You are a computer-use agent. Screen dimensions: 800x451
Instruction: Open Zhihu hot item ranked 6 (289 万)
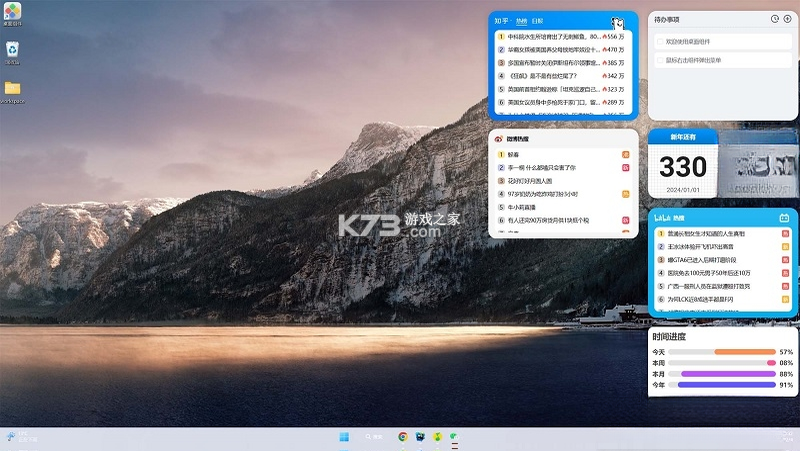pos(563,103)
